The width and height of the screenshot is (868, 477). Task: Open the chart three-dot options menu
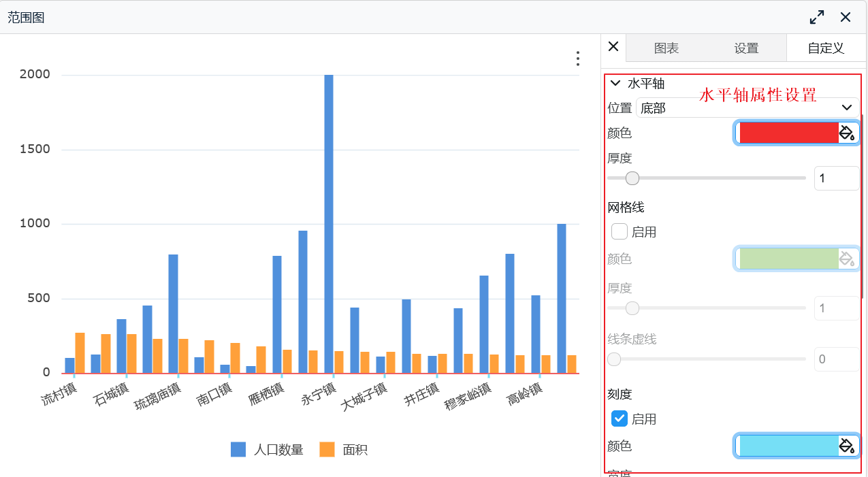pos(577,59)
